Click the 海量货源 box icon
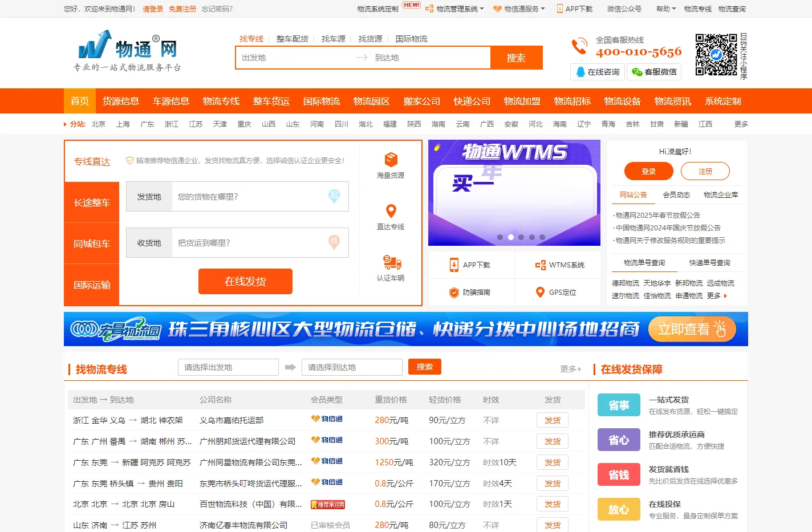Viewport: 812px width, 532px height. [x=391, y=159]
